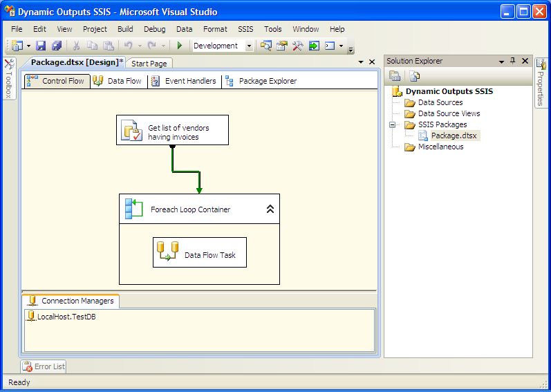Click the Solution Explorer Show All Files icon
This screenshot has height=392, width=551.
415,76
